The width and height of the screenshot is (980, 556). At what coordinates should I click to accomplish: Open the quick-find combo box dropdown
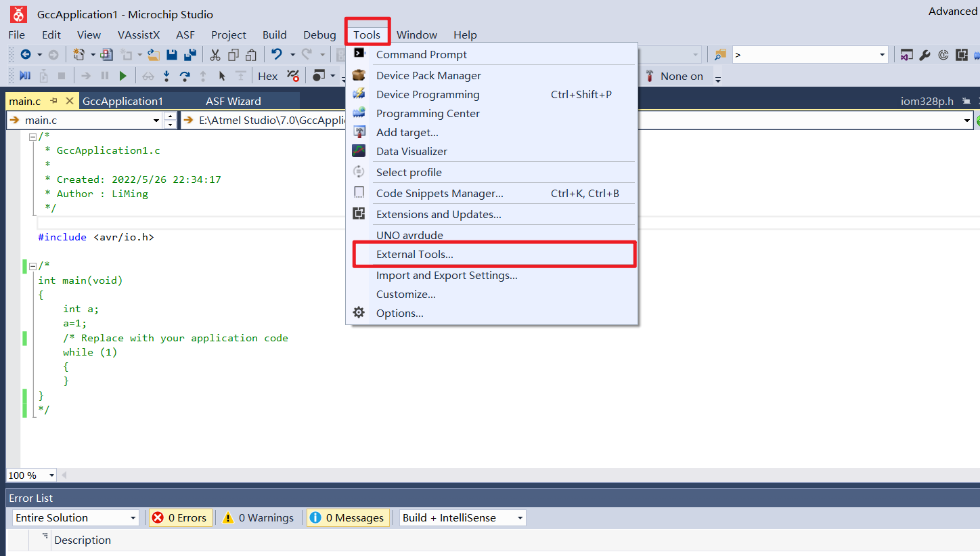[883, 55]
